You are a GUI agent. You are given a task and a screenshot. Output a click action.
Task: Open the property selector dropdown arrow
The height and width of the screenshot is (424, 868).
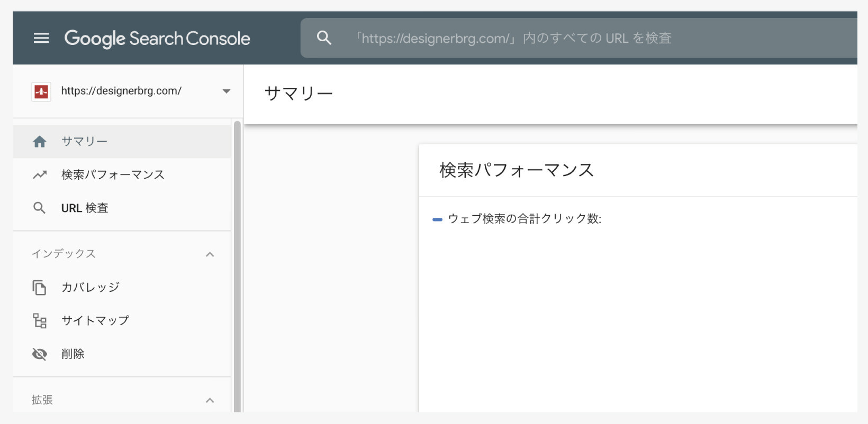pyautogui.click(x=227, y=91)
